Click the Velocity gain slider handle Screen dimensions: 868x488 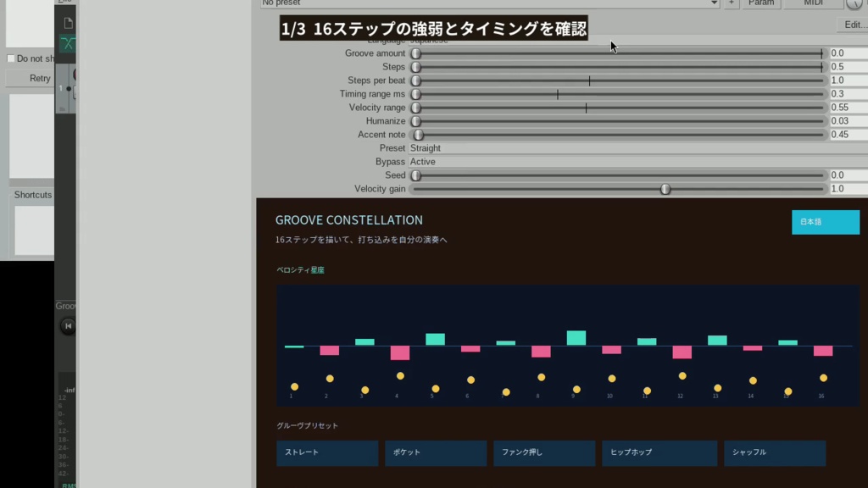[x=665, y=189]
